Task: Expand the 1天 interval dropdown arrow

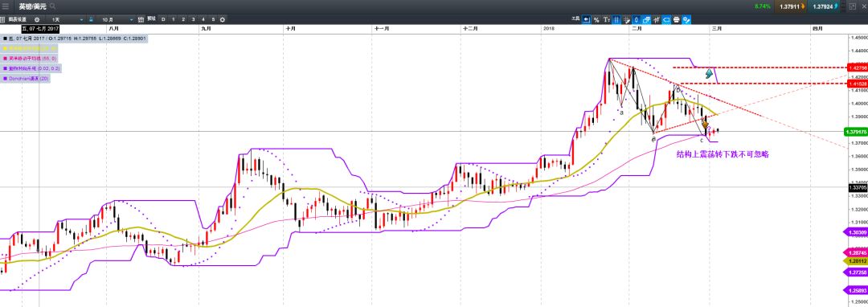Action: (x=82, y=19)
